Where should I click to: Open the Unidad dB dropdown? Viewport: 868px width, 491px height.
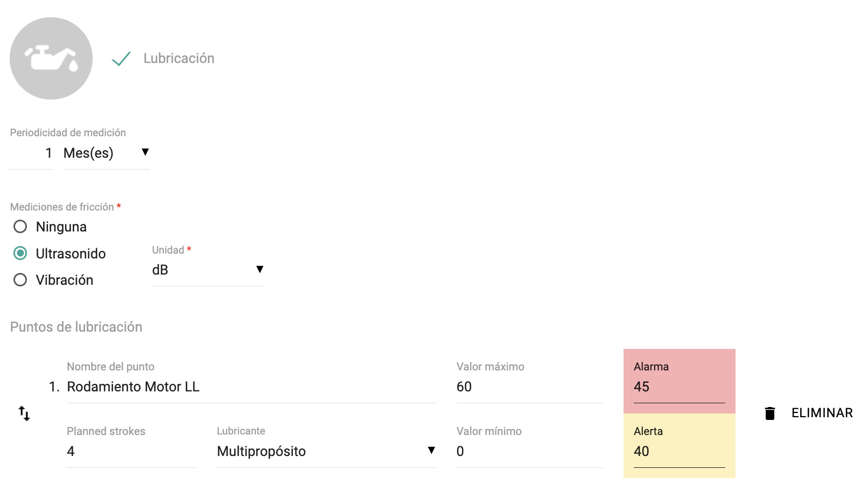point(208,270)
